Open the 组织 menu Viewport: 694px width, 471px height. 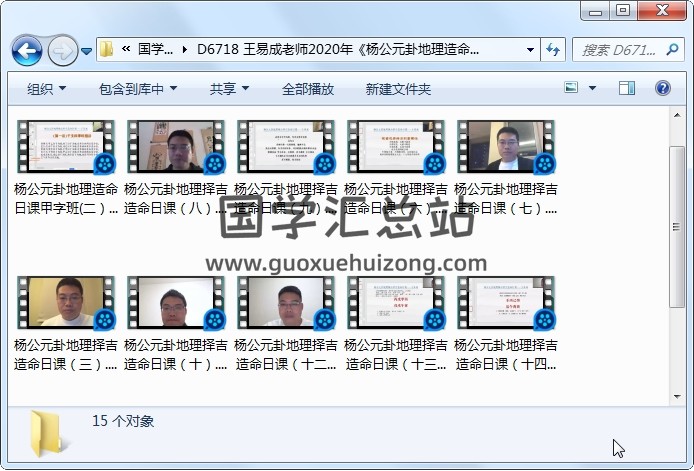coord(46,89)
